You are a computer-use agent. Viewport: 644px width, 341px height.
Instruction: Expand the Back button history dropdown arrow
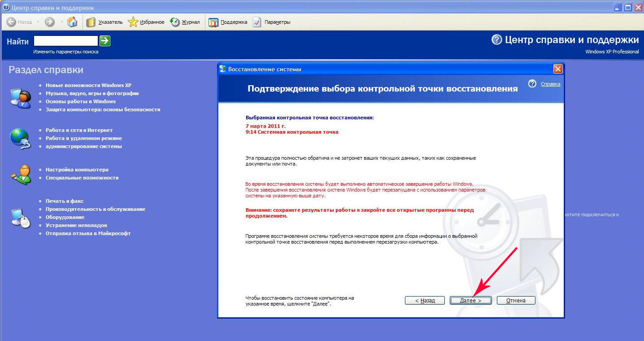click(x=38, y=22)
